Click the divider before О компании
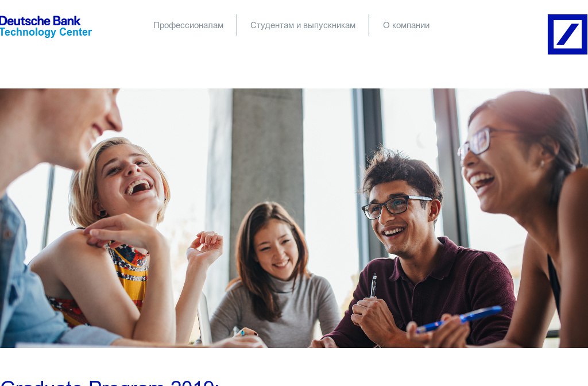 369,25
